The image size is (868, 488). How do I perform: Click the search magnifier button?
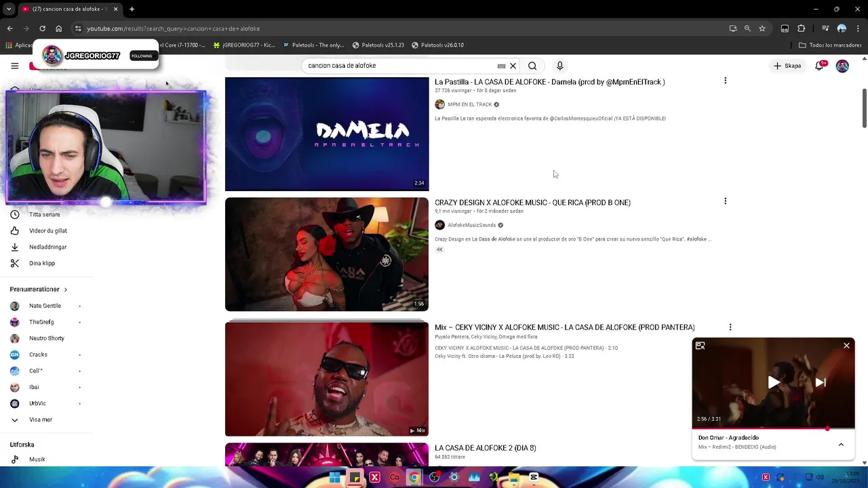pos(532,66)
